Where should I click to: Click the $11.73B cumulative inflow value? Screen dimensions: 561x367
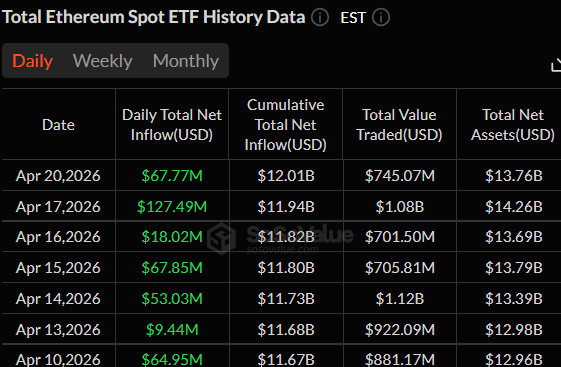coord(286,298)
